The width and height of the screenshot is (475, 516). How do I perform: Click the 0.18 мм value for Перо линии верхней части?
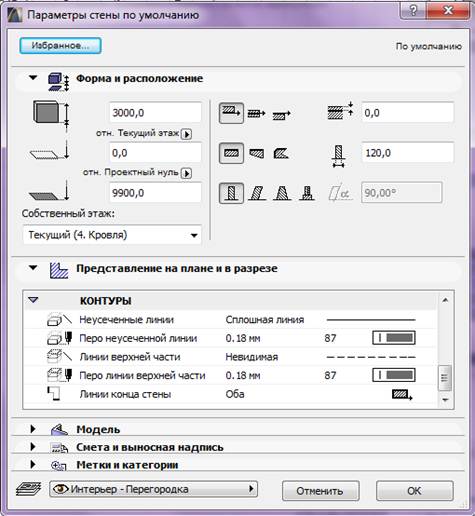[243, 376]
